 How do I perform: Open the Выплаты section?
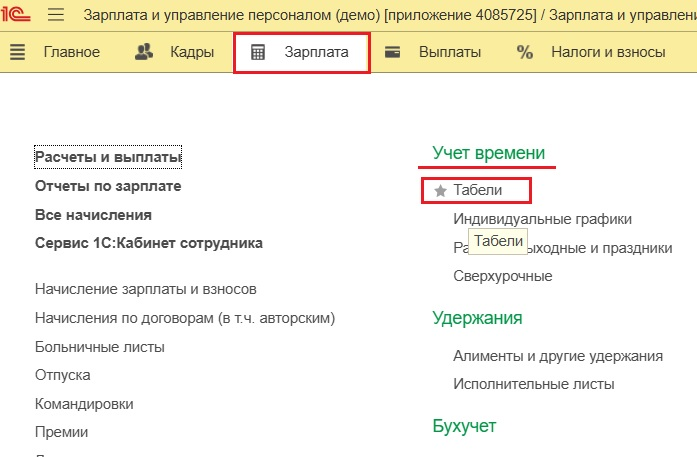click(x=450, y=52)
